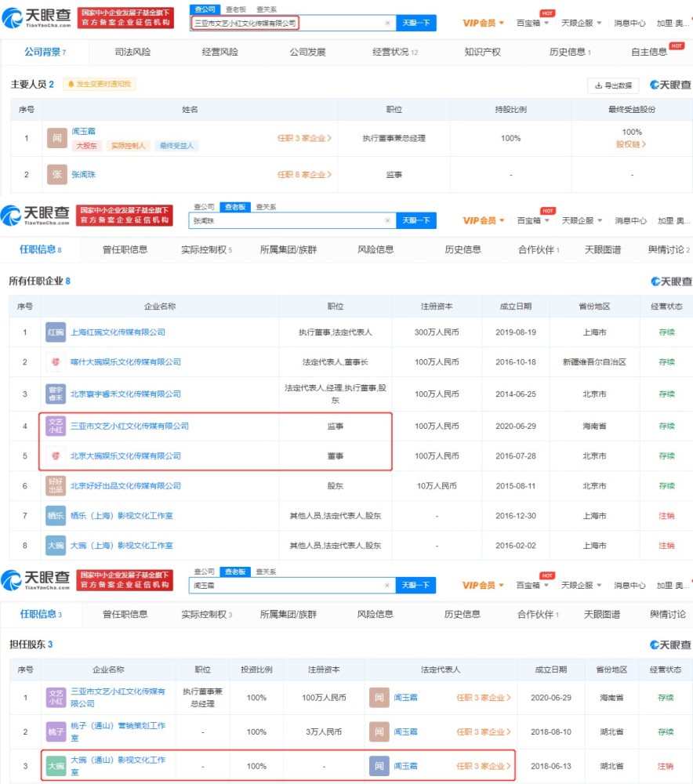693x784 pixels.
Task: Clear the 张闻珠 search box using the x icon
Action: 387,220
